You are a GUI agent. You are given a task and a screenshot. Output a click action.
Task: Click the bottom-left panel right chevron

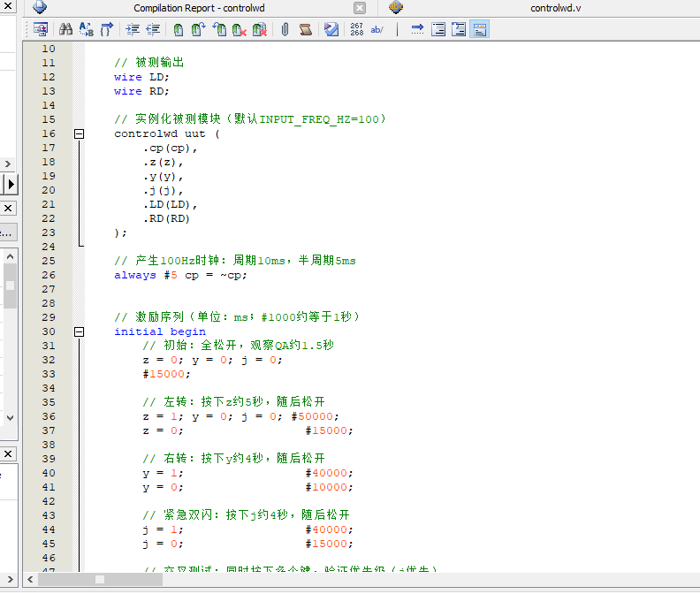[10, 579]
